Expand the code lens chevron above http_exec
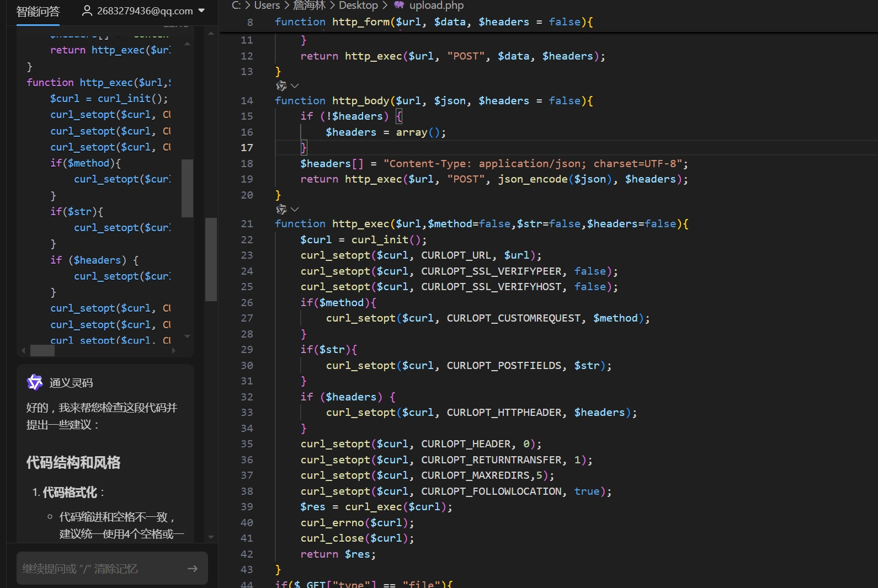This screenshot has height=588, width=878. point(295,210)
